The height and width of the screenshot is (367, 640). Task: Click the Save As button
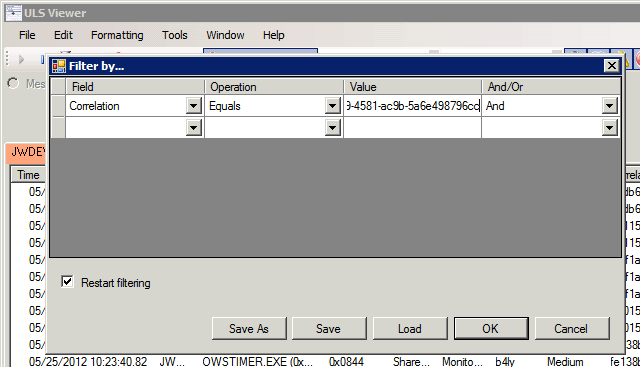click(249, 329)
